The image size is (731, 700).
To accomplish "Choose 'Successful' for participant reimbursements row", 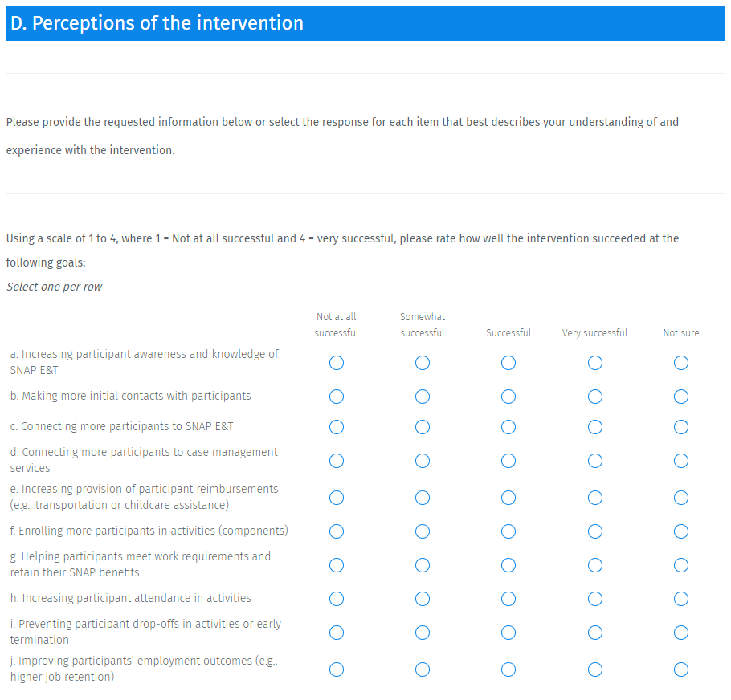I will pyautogui.click(x=508, y=498).
